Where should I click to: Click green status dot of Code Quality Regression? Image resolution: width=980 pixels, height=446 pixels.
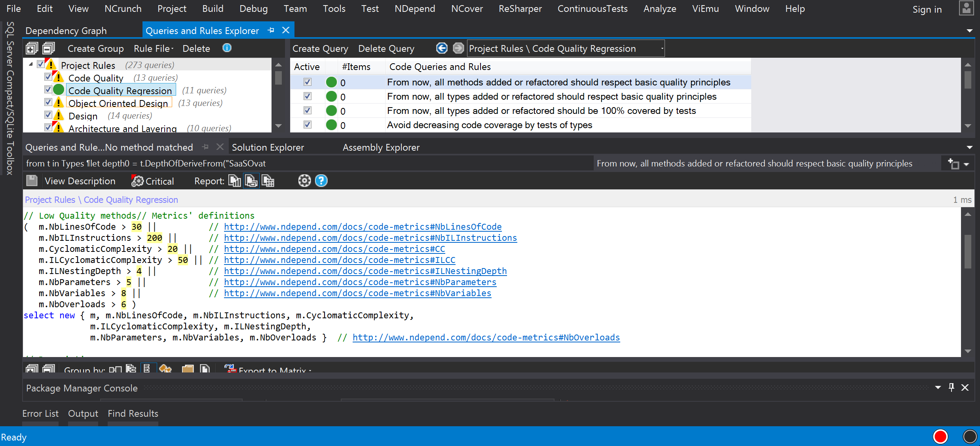(x=59, y=90)
